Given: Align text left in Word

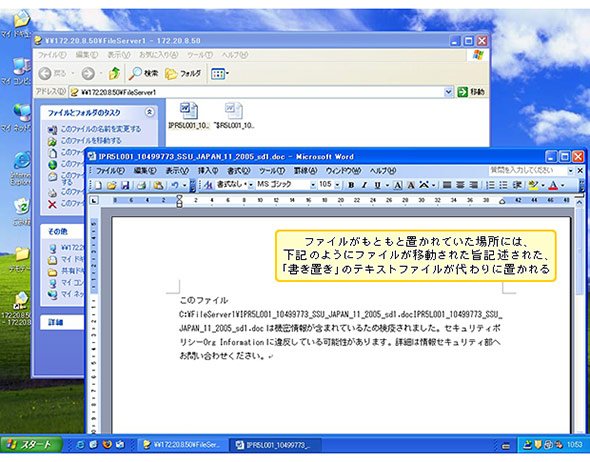Looking at the screenshot, I should [447, 185].
